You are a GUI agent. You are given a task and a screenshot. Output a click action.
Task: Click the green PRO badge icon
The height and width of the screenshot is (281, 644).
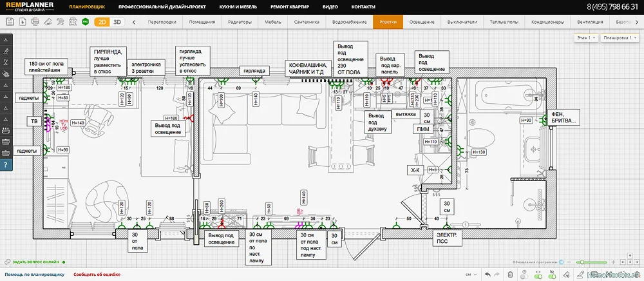point(86,22)
